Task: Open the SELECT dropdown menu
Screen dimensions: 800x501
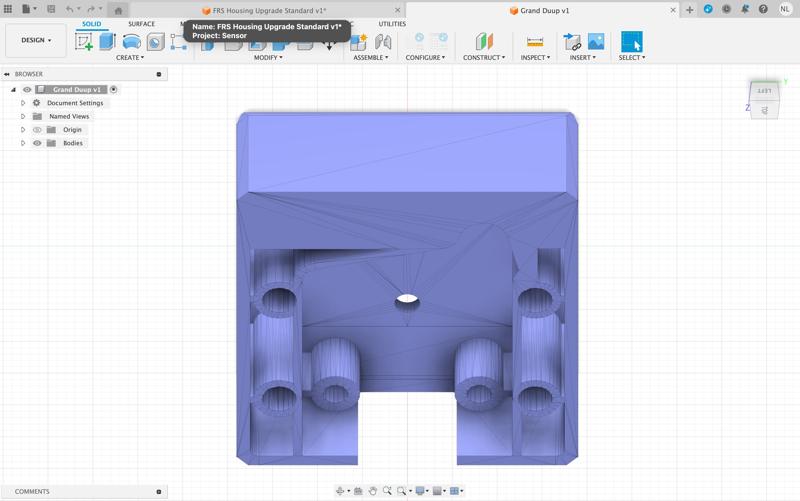Action: pyautogui.click(x=632, y=58)
